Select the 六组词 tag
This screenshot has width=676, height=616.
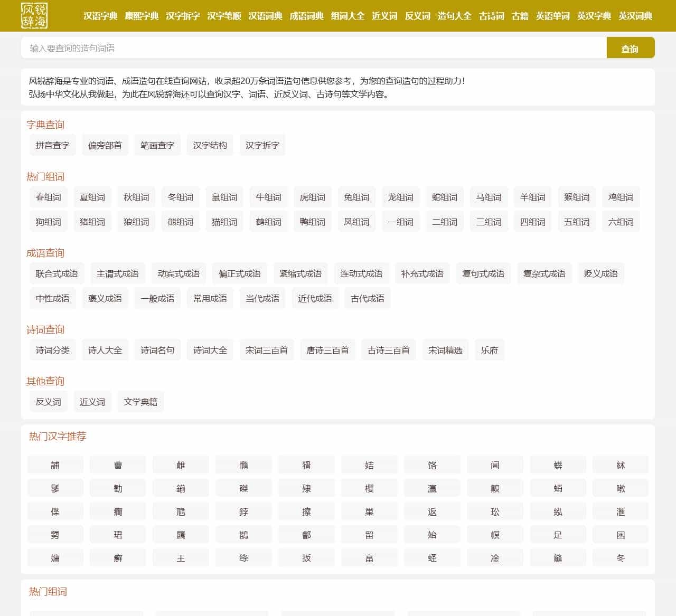point(621,222)
